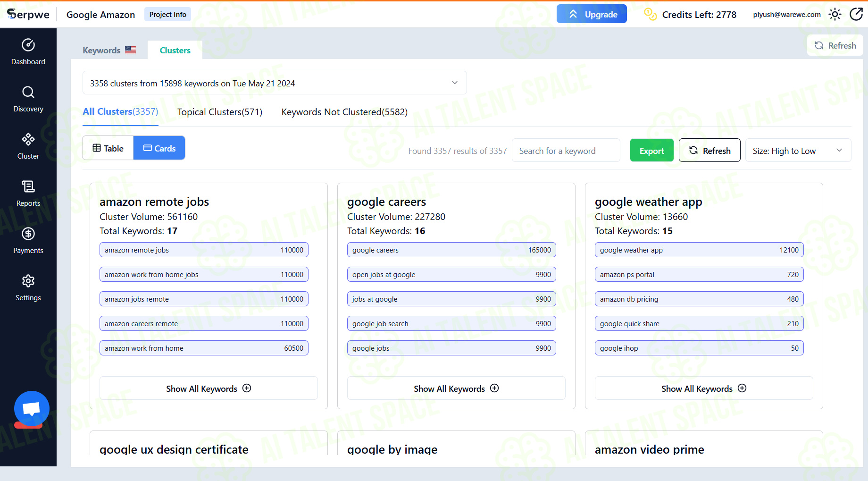Open the Payments dollar icon

tap(28, 234)
